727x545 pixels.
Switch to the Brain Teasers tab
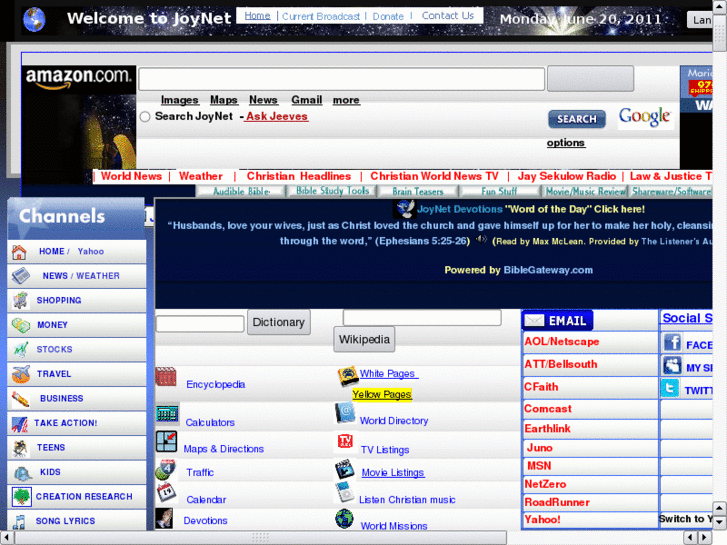pos(418,192)
